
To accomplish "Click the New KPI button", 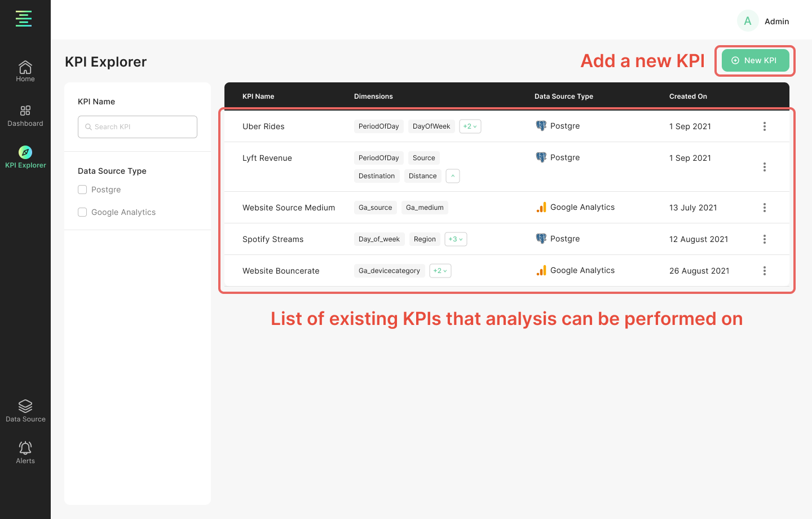I will click(x=756, y=60).
